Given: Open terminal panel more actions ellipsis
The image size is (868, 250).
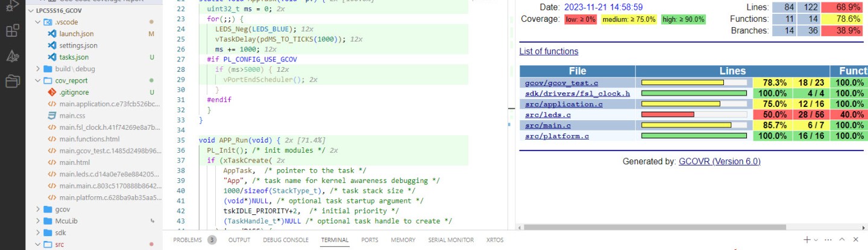Looking at the screenshot, I should (x=827, y=240).
